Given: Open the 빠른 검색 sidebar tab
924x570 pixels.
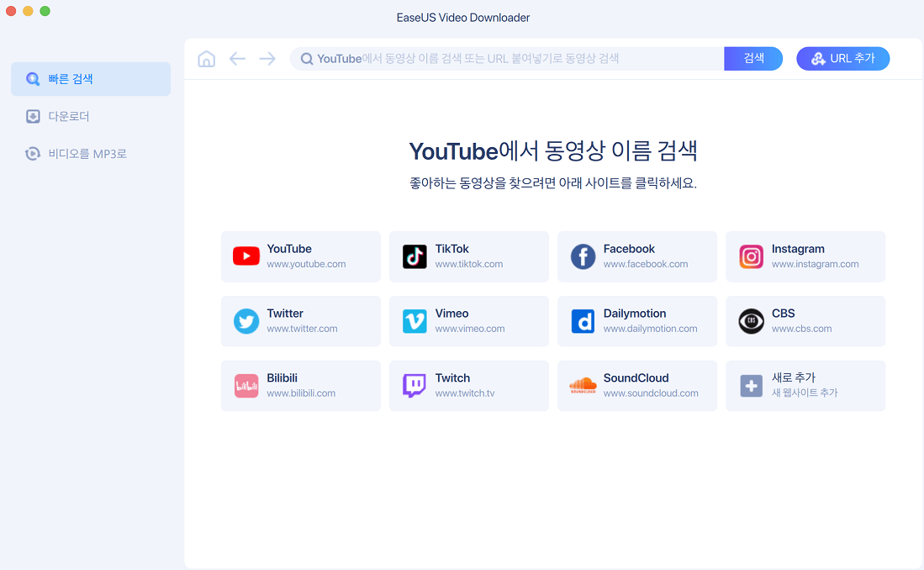Looking at the screenshot, I should coord(91,79).
